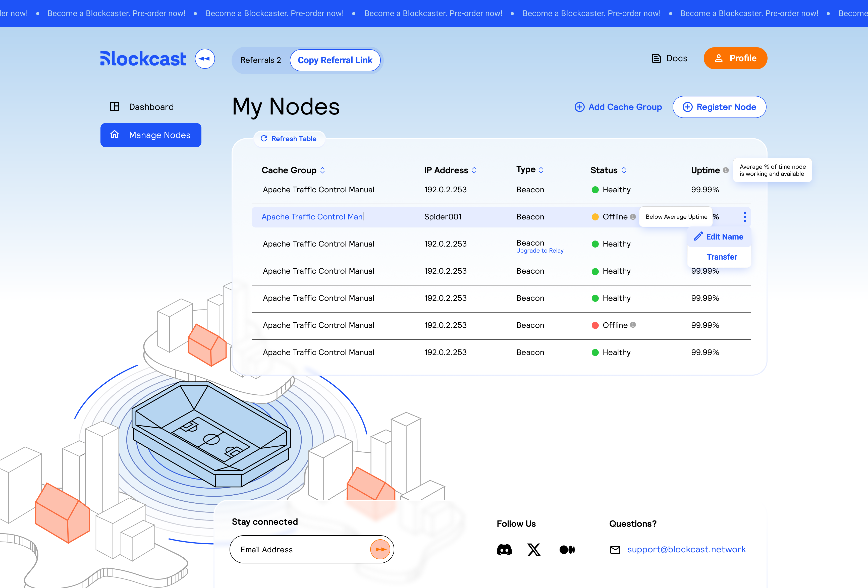
Task: Open Blockcast's Medium page
Action: click(x=567, y=549)
